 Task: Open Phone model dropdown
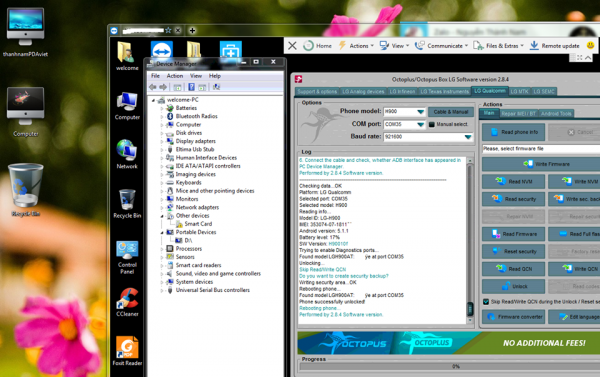tap(421, 112)
